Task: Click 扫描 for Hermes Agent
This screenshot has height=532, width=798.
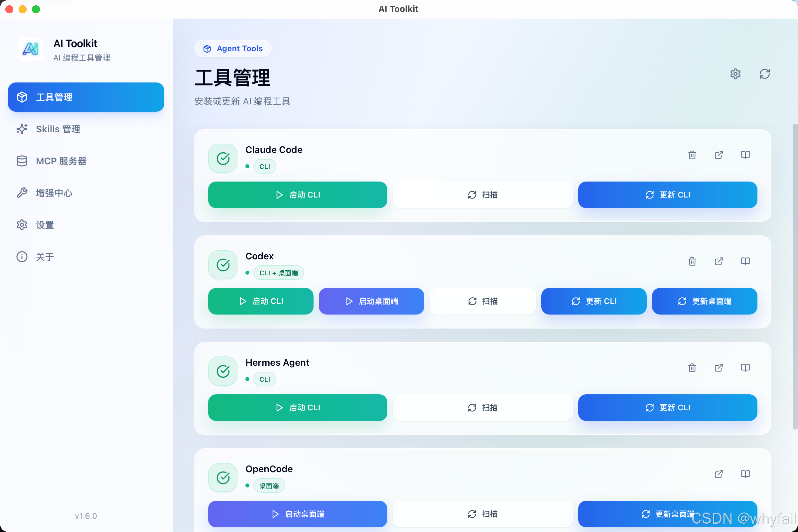Action: 482,408
